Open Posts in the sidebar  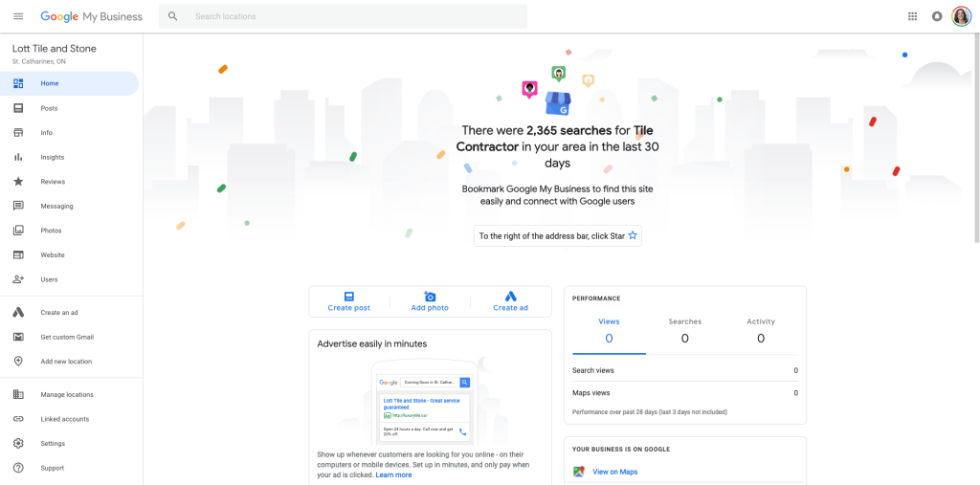pos(69,108)
